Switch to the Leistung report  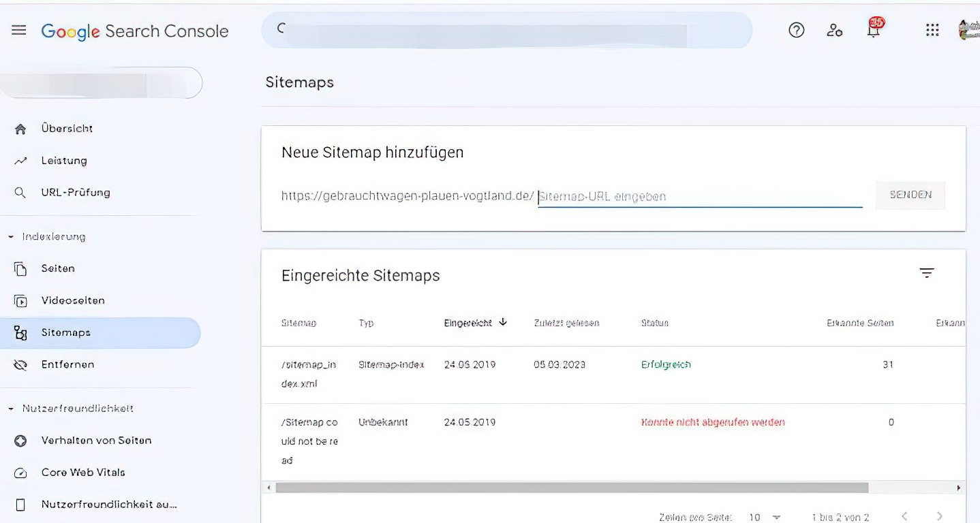(20, 160)
